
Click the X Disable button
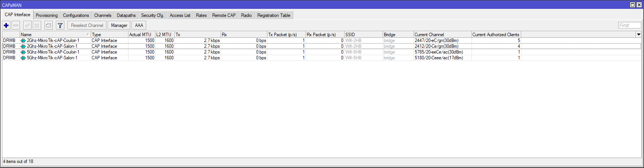point(37,25)
